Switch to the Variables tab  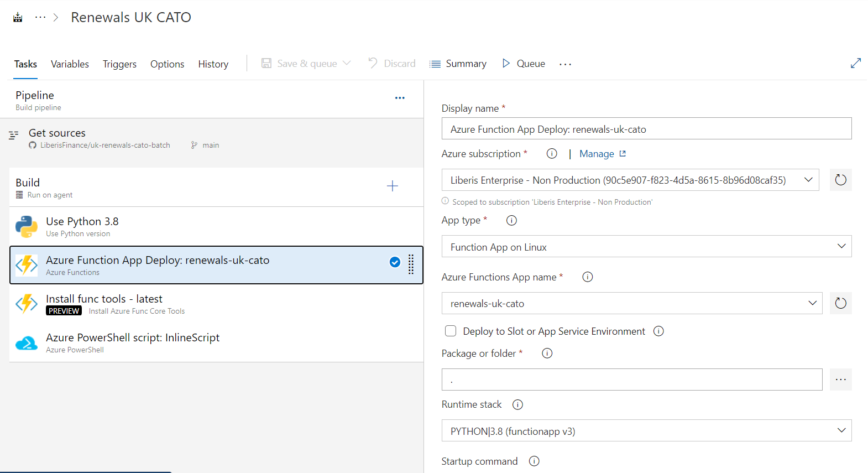(x=70, y=64)
